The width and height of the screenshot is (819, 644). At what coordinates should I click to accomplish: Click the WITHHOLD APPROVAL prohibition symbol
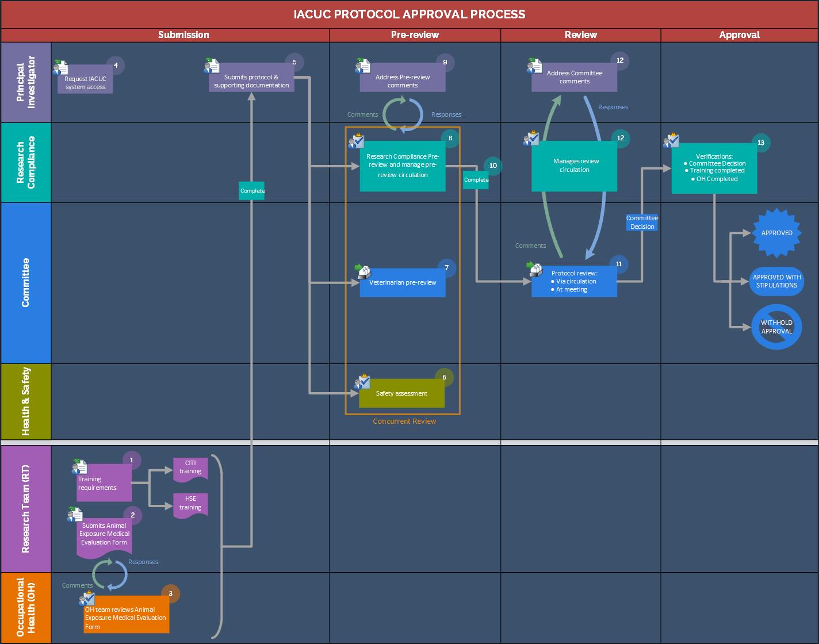[776, 327]
